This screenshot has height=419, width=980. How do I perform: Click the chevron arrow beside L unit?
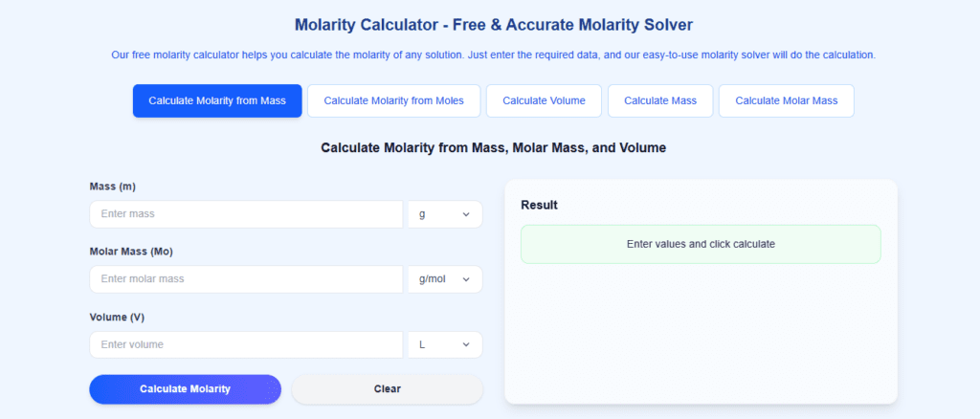click(466, 344)
